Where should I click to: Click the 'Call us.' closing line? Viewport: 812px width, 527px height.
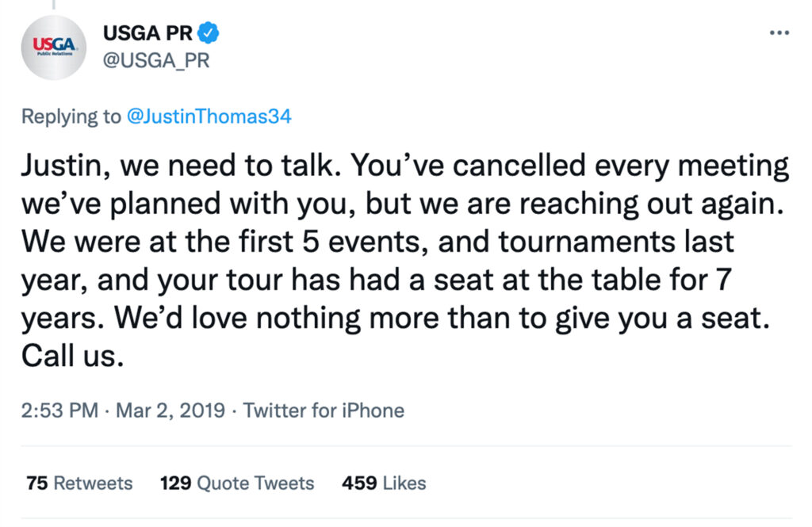tap(72, 356)
